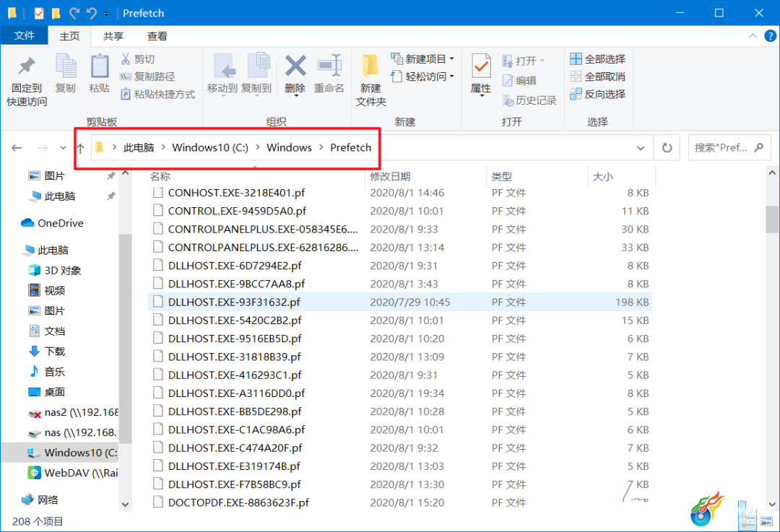Screen dimensions: 780x532
Task: Click the Windows segment in the address bar
Action: [x=289, y=148]
